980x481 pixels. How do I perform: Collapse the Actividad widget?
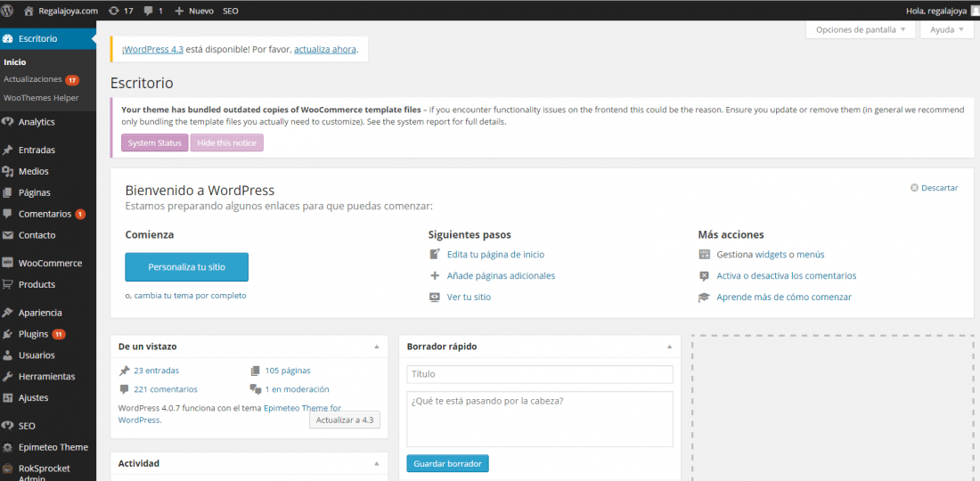pyautogui.click(x=376, y=463)
